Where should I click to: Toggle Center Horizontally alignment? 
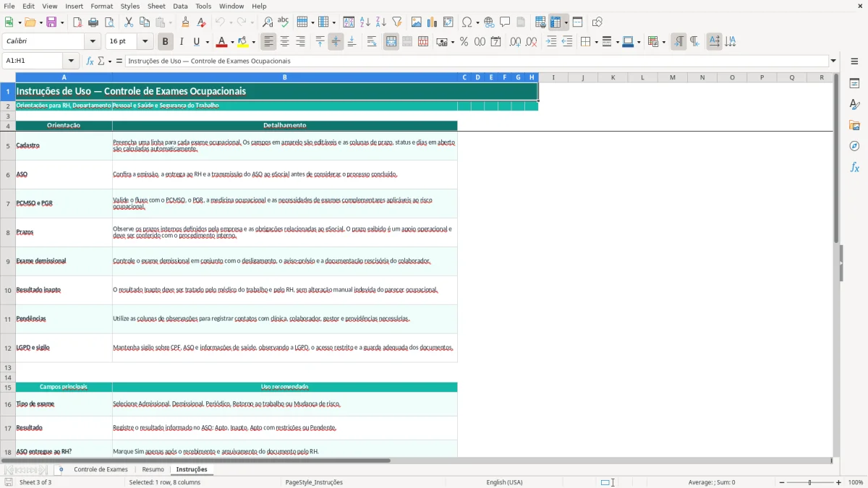pyautogui.click(x=285, y=42)
